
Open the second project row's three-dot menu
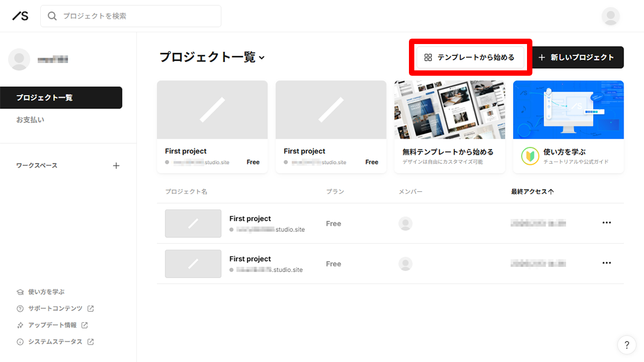pyautogui.click(x=607, y=263)
